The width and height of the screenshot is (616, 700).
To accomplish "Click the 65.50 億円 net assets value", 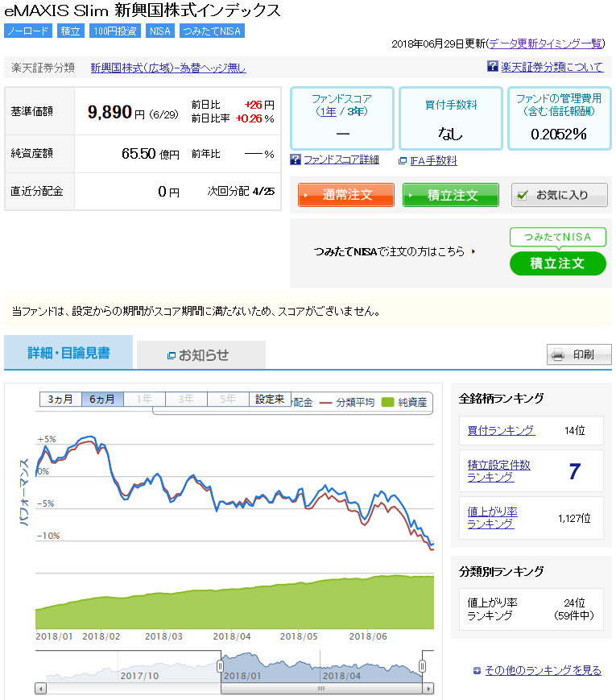I will 151,154.
